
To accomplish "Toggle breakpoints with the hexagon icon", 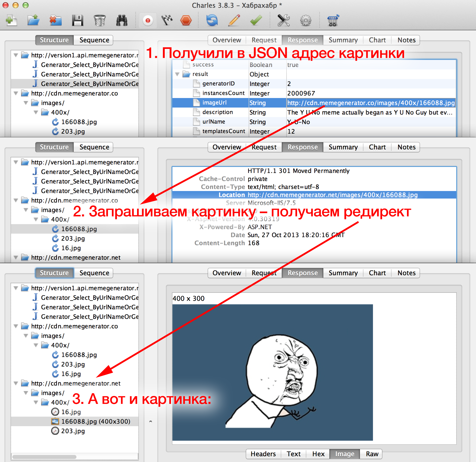I will (186, 20).
